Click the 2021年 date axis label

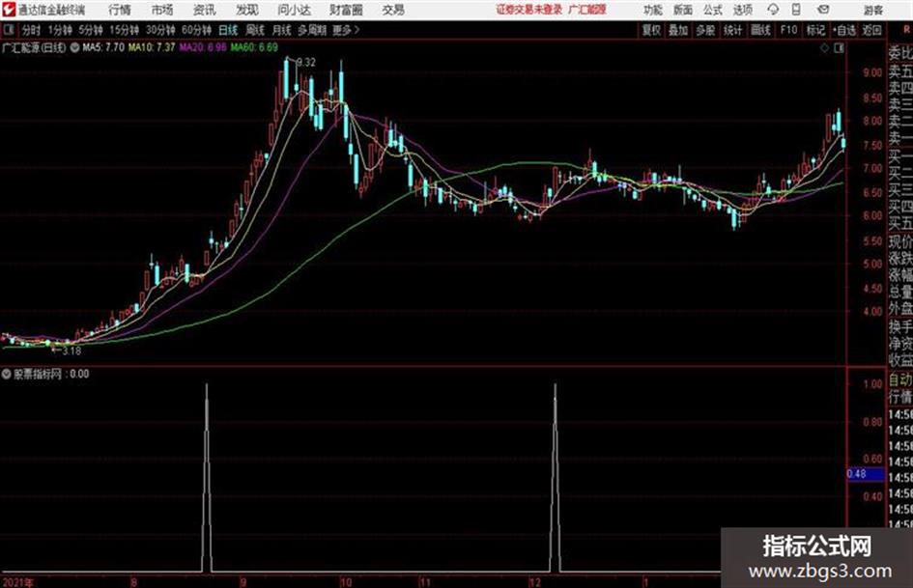(x=17, y=581)
